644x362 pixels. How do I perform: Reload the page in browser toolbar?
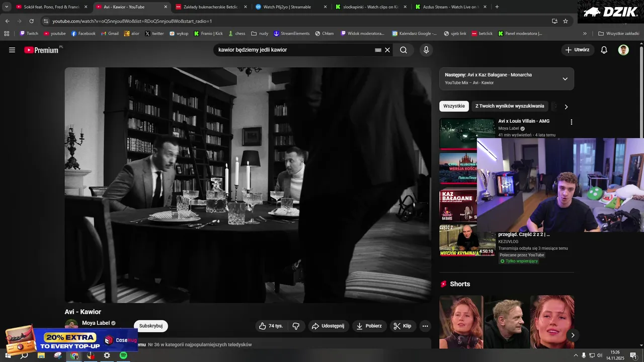point(31,21)
